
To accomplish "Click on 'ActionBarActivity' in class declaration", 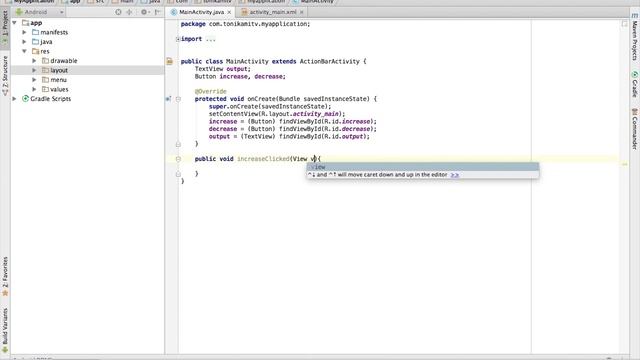I will pos(330,62).
